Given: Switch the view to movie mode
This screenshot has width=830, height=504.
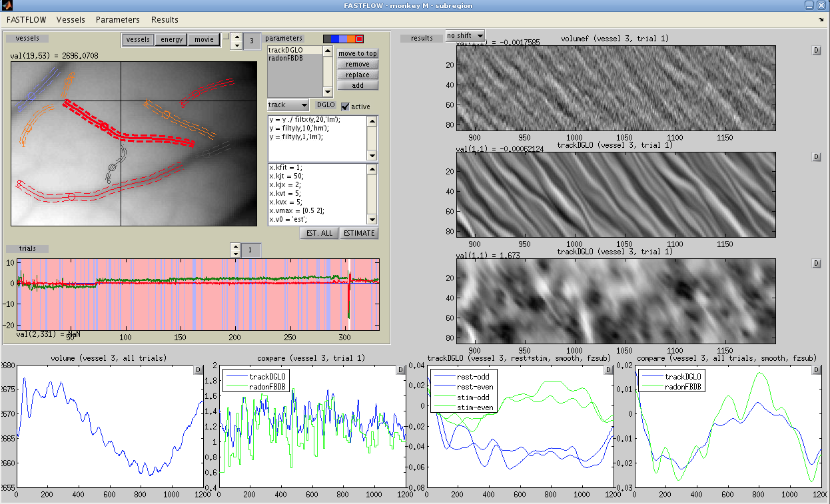Looking at the screenshot, I should 204,40.
